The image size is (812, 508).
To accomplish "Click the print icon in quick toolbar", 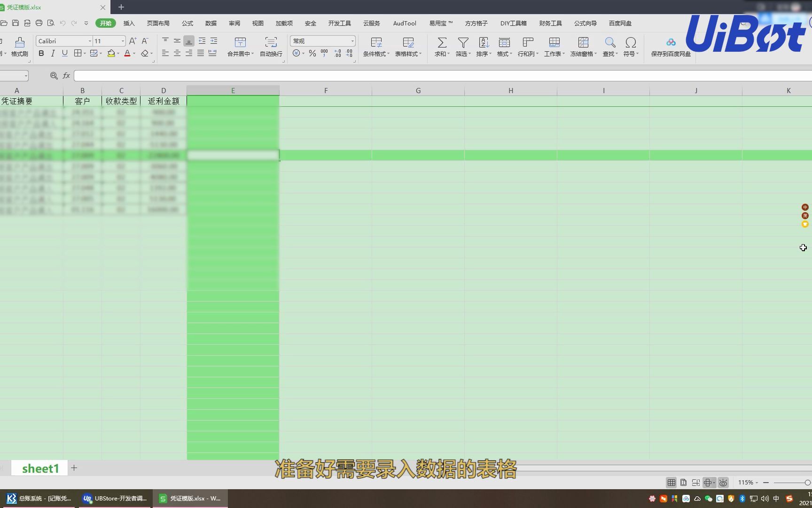I will click(39, 23).
